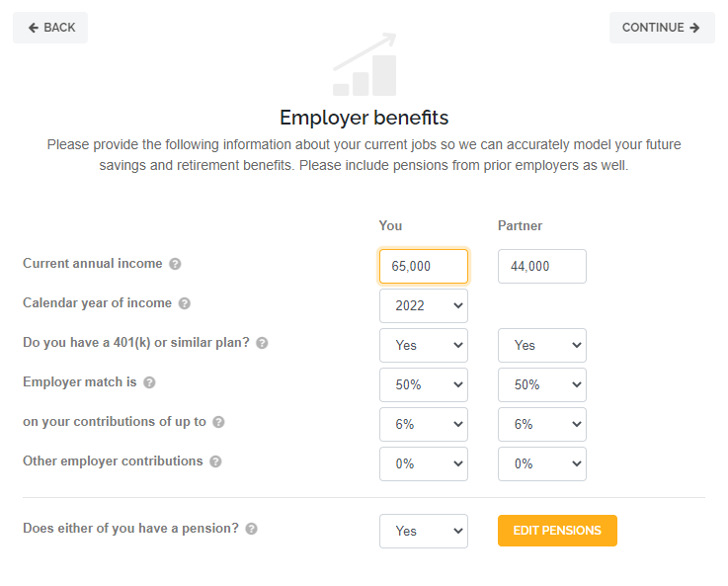Click help icon next to Current annual income
This screenshot has height=586, width=728.
point(175,265)
